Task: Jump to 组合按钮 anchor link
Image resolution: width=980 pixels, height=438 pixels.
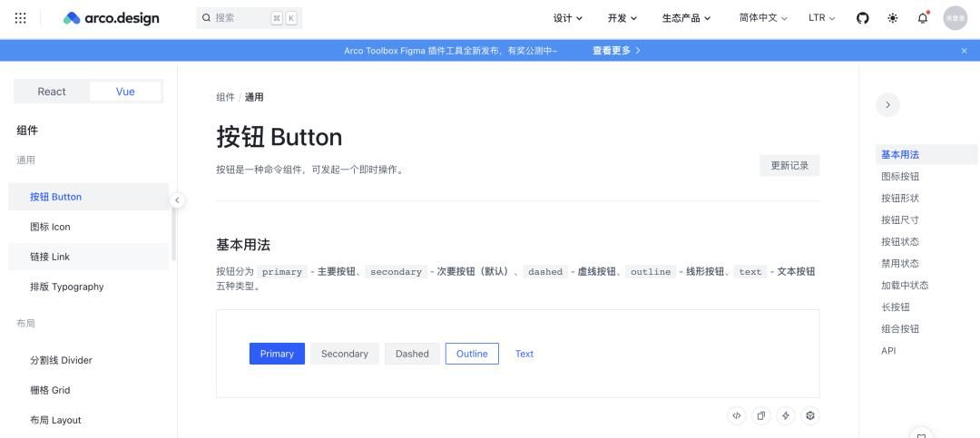Action: click(900, 329)
